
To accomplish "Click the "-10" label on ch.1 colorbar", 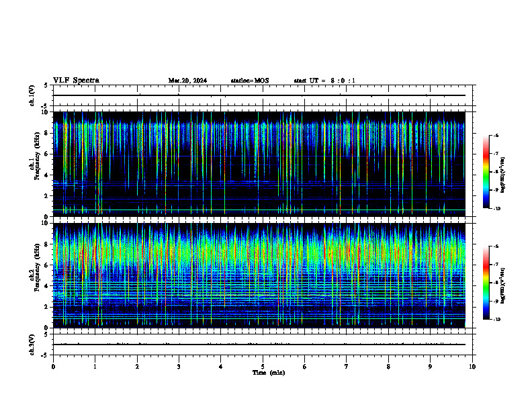I will [496, 209].
